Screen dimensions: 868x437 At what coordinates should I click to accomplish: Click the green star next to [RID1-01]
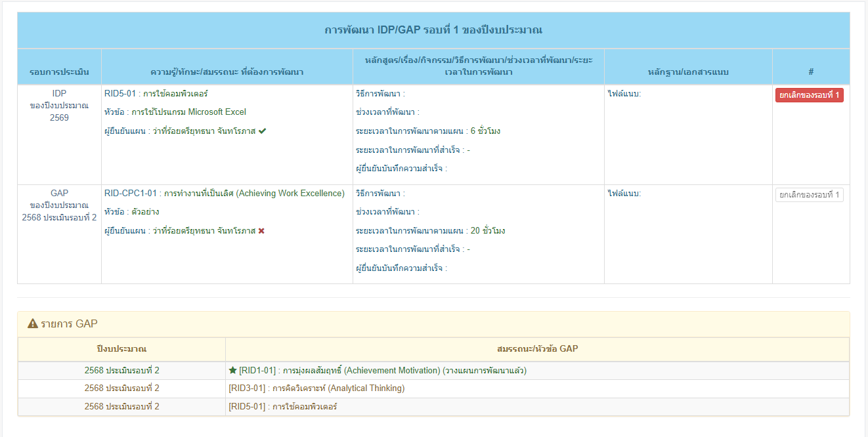(x=232, y=371)
